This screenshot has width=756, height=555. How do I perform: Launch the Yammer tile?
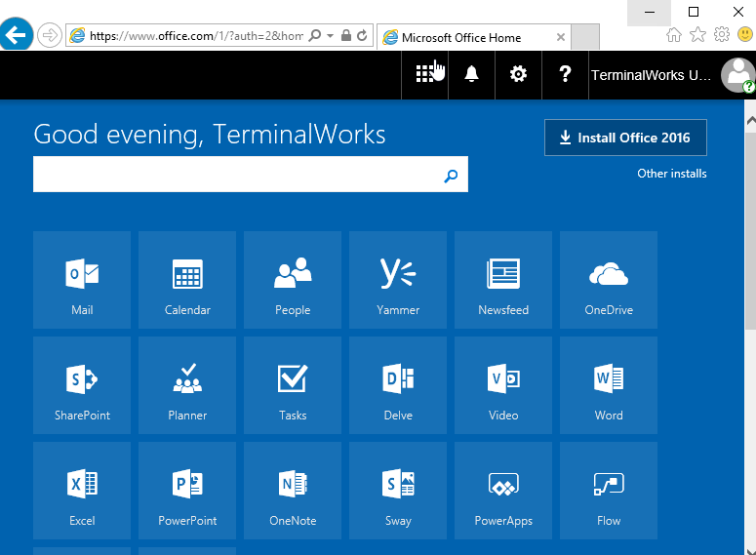398,280
